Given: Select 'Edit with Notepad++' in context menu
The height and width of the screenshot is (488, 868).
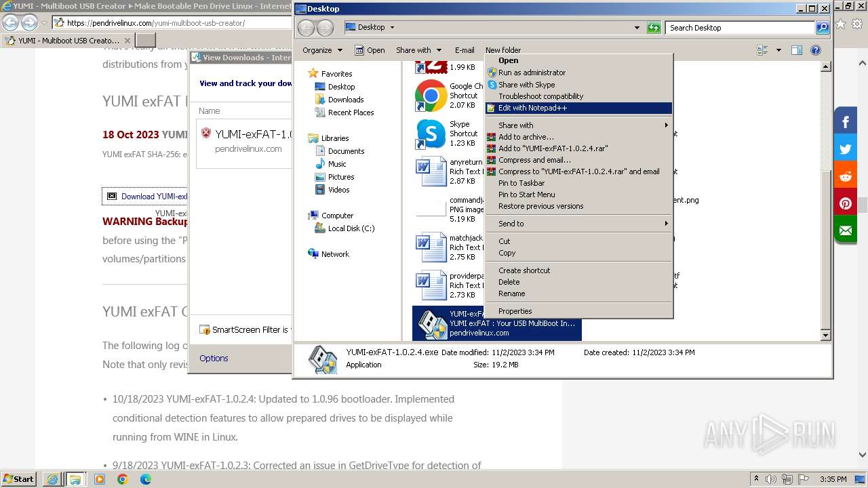Looking at the screenshot, I should click(578, 108).
